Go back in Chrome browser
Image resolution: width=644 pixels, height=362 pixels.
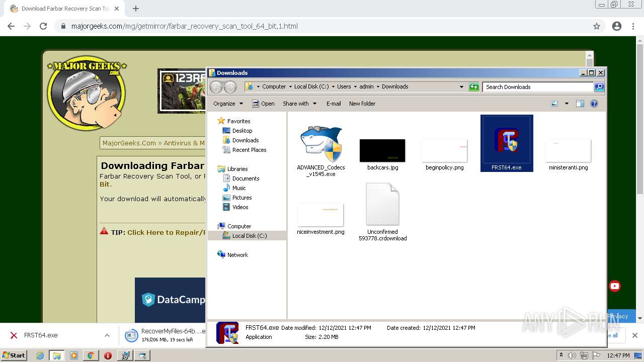coord(11,26)
